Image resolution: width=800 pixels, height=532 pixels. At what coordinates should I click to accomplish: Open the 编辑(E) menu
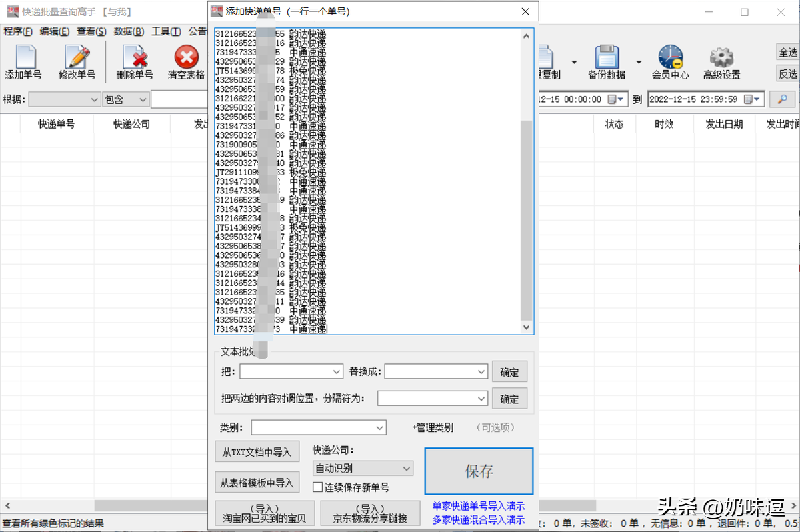(x=55, y=31)
